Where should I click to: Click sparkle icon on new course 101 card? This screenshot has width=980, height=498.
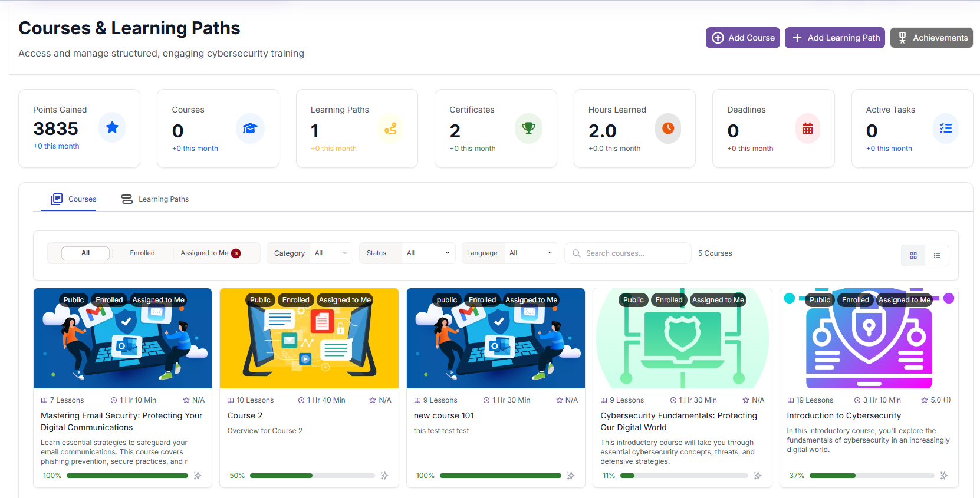[x=571, y=476]
